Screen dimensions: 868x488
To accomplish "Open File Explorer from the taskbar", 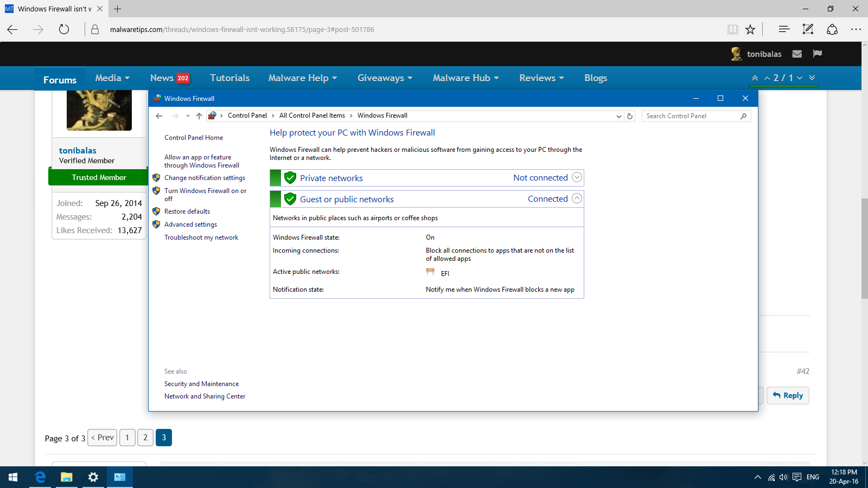I will (66, 477).
